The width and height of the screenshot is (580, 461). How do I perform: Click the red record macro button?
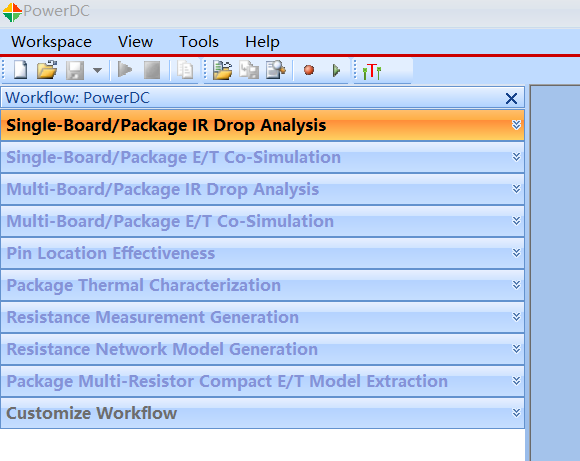(x=309, y=70)
